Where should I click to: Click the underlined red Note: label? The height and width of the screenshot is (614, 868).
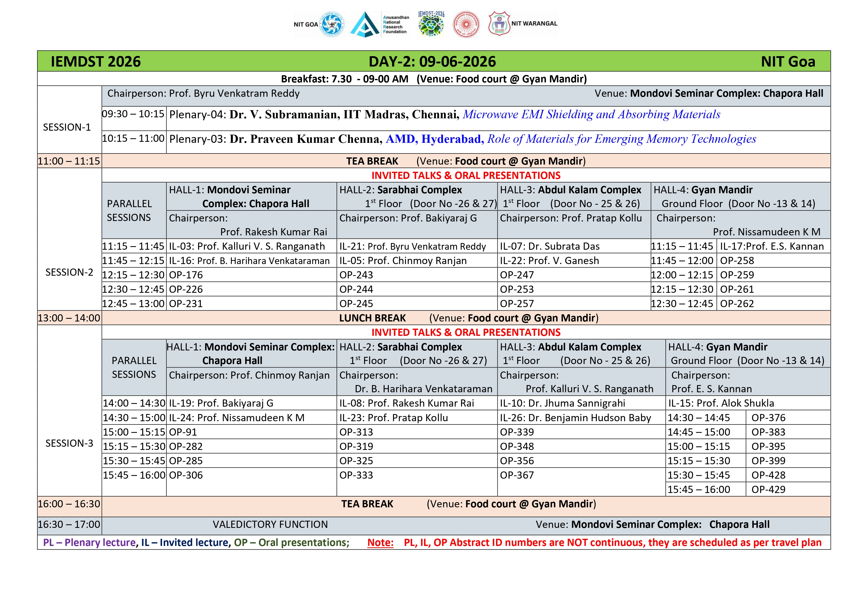click(380, 543)
